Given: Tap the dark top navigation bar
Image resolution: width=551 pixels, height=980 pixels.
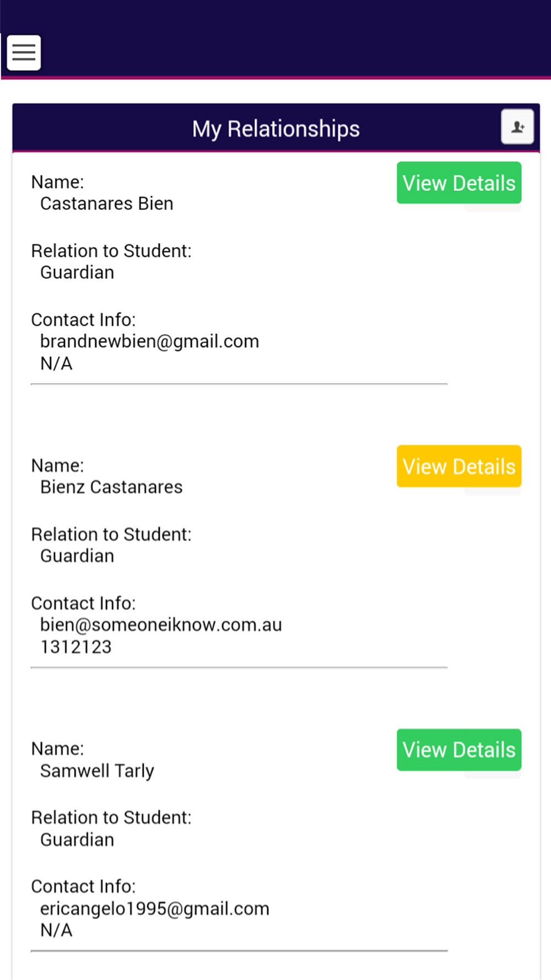Looking at the screenshot, I should [275, 39].
